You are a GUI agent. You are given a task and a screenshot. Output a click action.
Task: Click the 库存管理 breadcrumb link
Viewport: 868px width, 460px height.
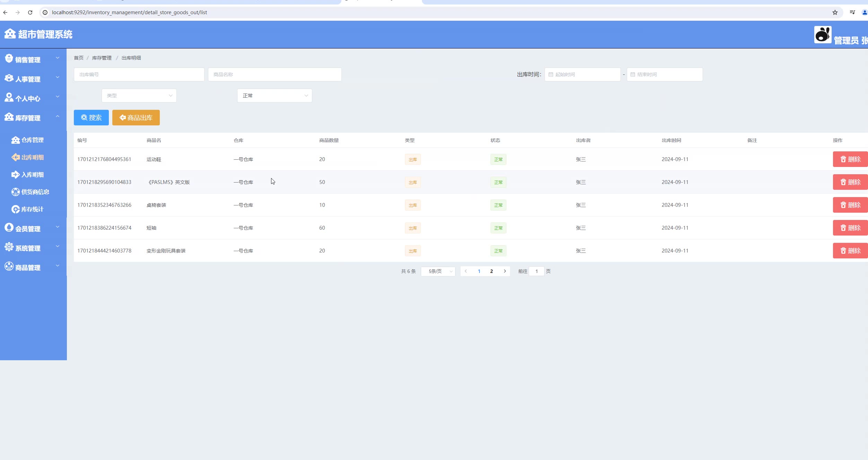click(x=102, y=58)
